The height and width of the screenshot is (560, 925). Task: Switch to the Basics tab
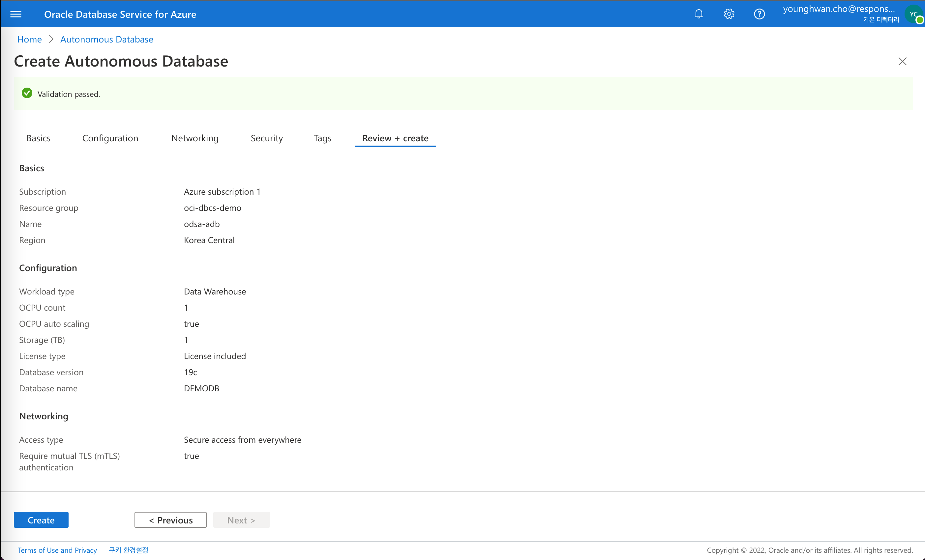(x=38, y=138)
